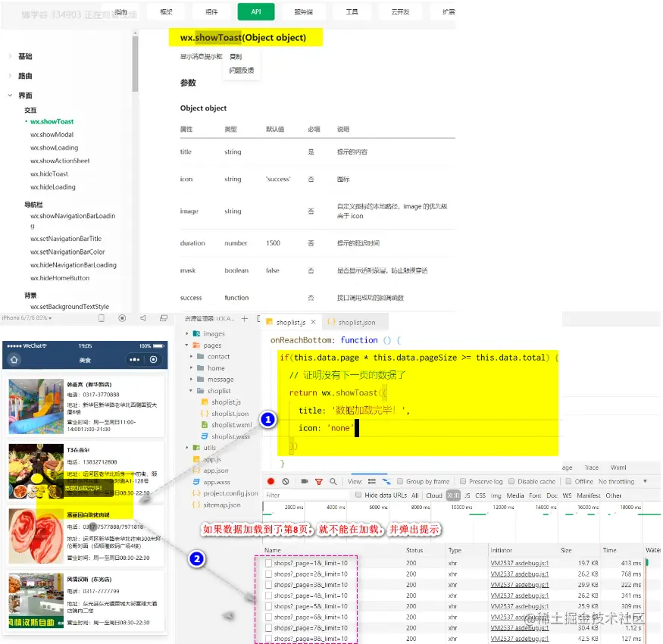Close the shoplist.js editor tab

point(314,322)
